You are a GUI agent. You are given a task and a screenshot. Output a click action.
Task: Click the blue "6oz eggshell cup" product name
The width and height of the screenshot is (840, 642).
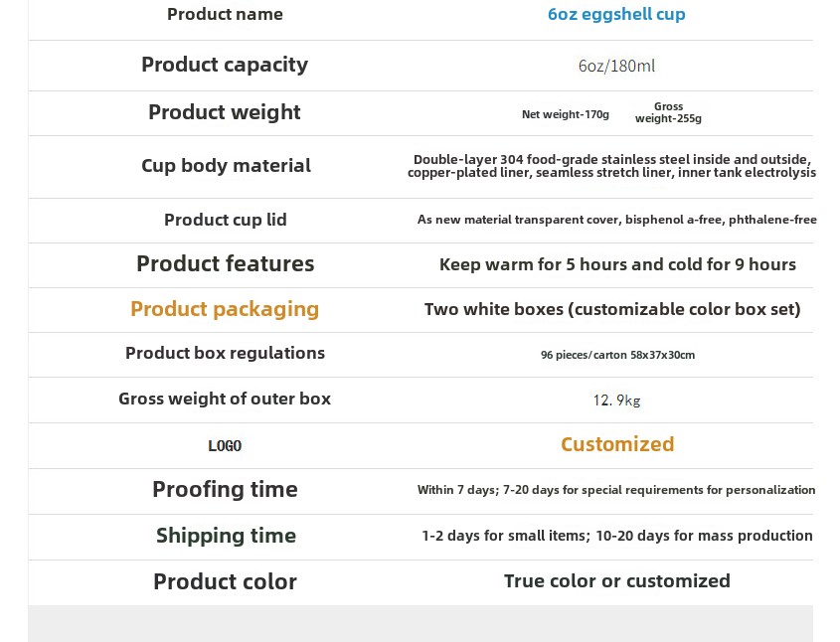pos(616,15)
